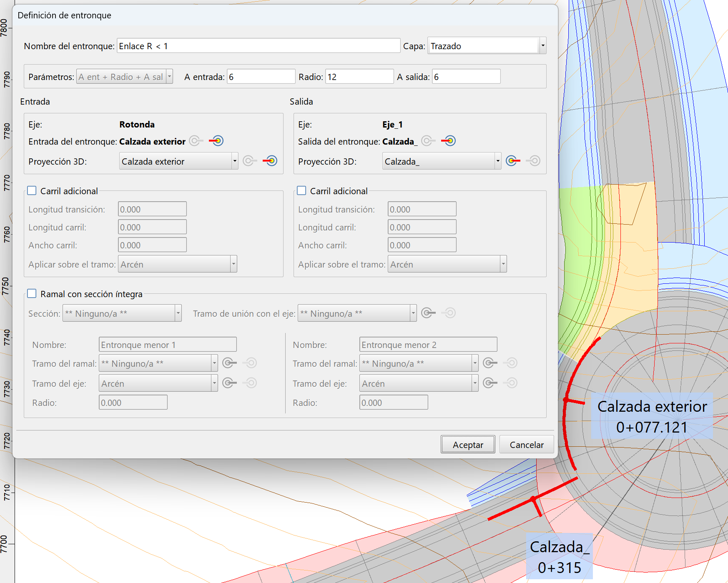This screenshot has height=583, width=728.
Task: Click the Nombre del entronque text field
Action: coord(259,46)
